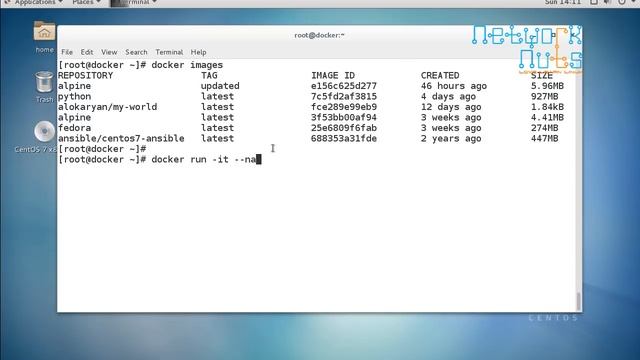Open the Search menu in terminal

click(136, 52)
